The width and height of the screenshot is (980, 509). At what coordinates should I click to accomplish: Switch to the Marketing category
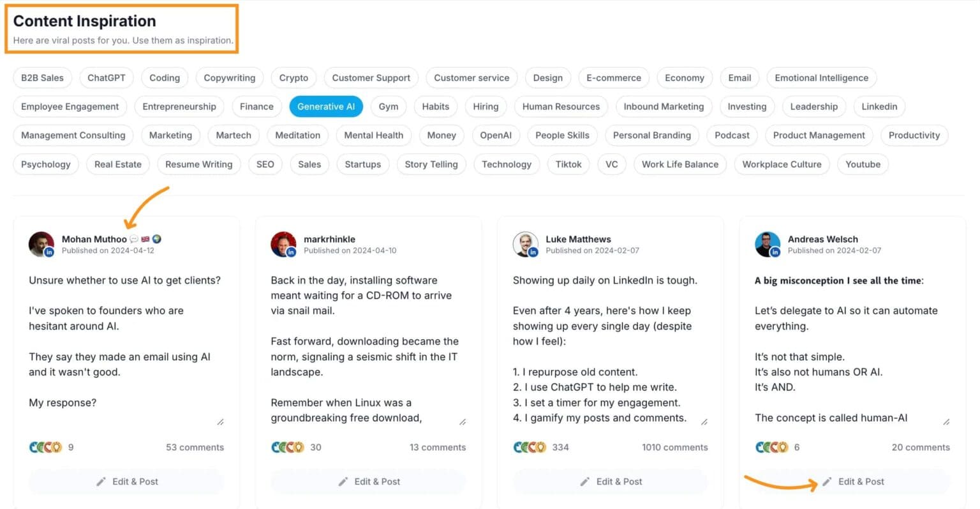[170, 135]
